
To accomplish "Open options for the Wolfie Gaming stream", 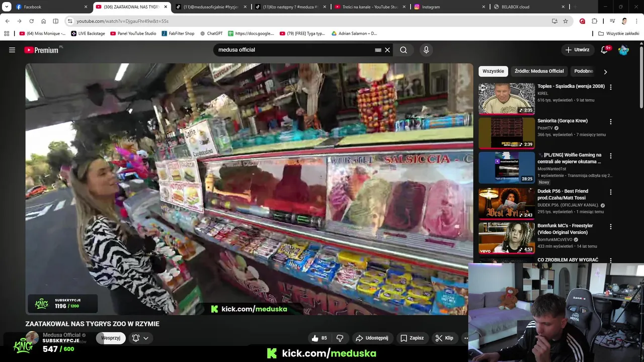I will (x=611, y=156).
